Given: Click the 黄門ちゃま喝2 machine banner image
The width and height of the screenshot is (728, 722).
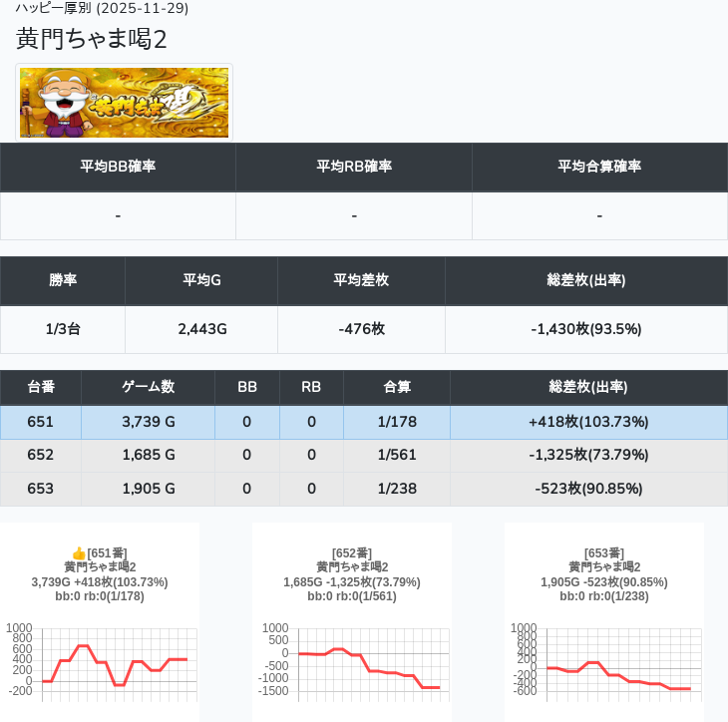Looking at the screenshot, I should point(124,103).
